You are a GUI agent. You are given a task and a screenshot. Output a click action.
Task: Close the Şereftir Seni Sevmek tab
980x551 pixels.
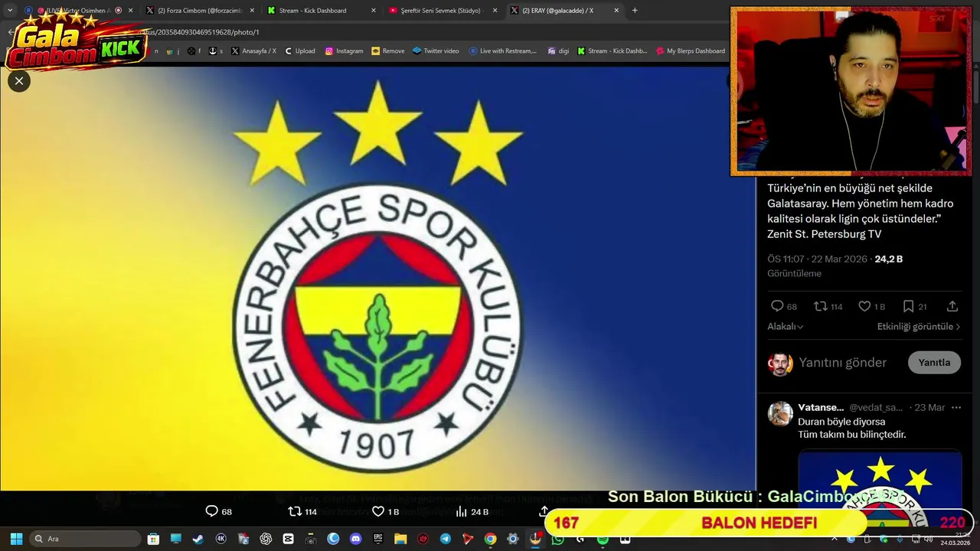pyautogui.click(x=495, y=10)
